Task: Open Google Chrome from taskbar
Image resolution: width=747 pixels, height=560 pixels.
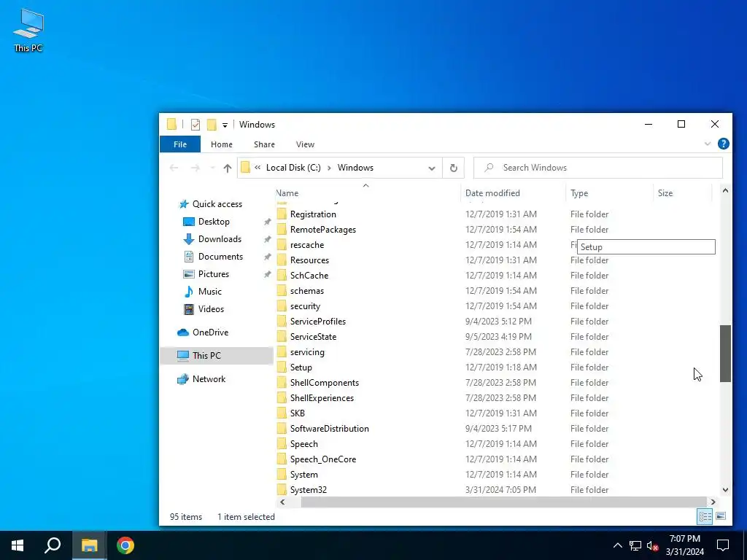Action: [125, 545]
